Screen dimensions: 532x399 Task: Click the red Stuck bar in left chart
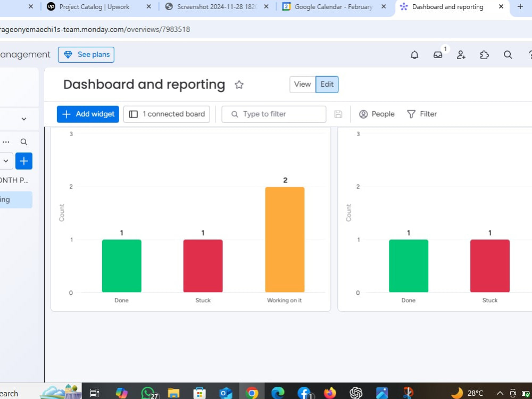coord(203,265)
